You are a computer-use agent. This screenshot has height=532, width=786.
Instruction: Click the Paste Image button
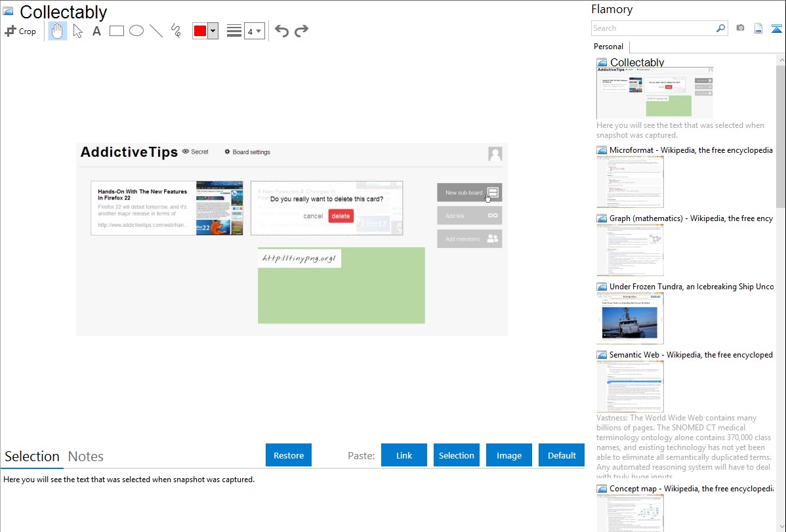click(508, 455)
